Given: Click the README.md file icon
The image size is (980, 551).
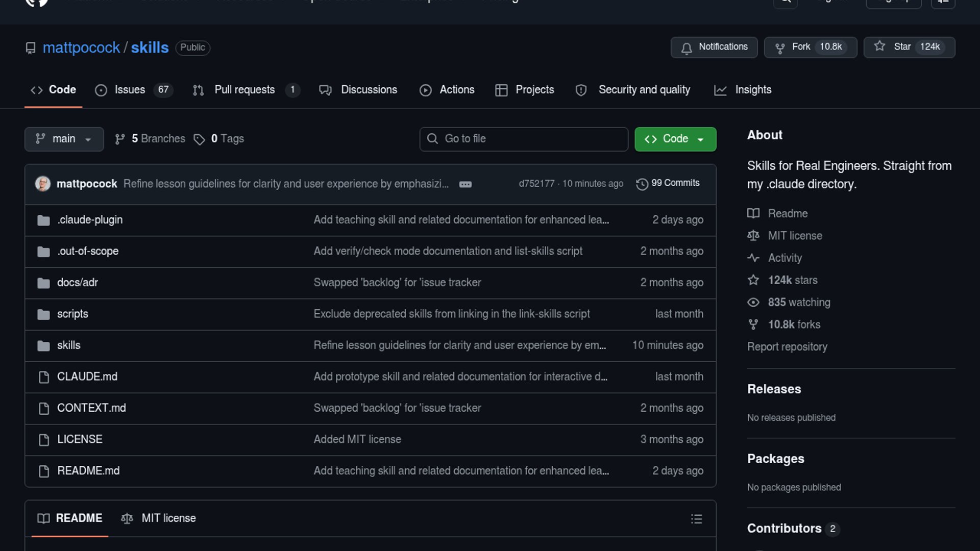Looking at the screenshot, I should (x=44, y=471).
